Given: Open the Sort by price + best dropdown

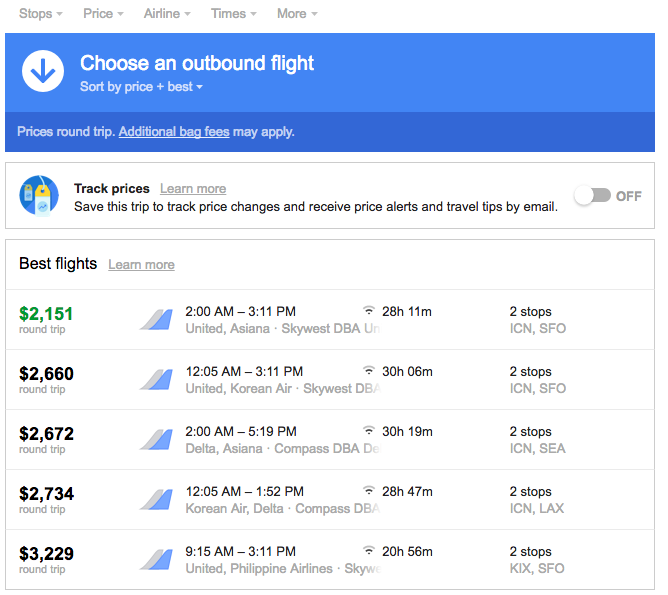Looking at the screenshot, I should (x=141, y=87).
